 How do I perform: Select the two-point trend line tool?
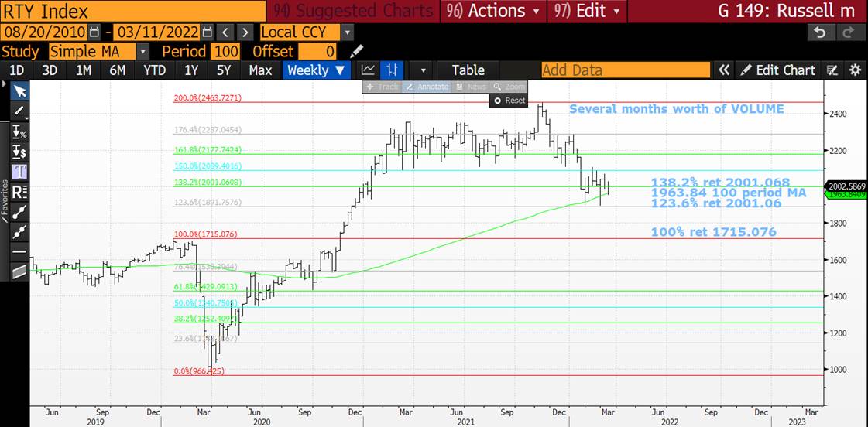point(20,211)
